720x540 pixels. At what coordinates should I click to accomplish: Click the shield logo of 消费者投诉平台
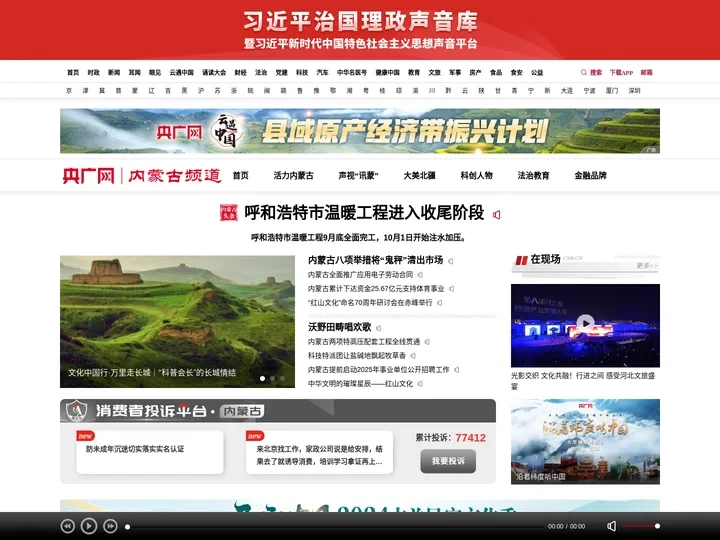point(76,411)
